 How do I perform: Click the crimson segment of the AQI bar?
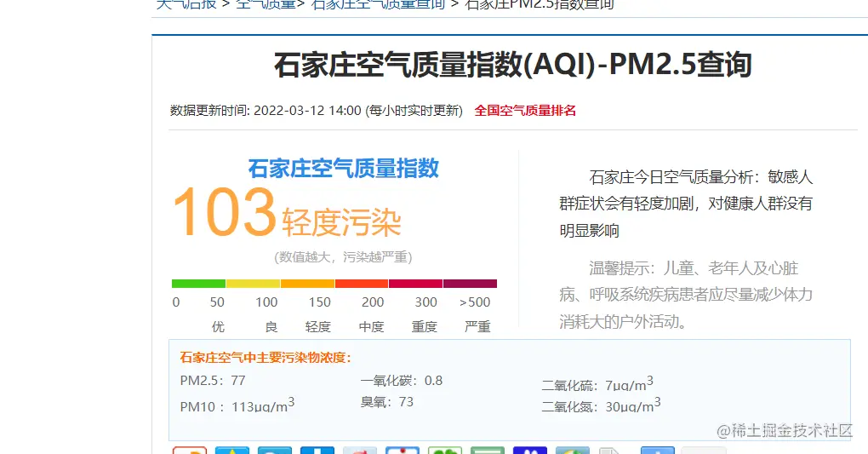click(416, 284)
